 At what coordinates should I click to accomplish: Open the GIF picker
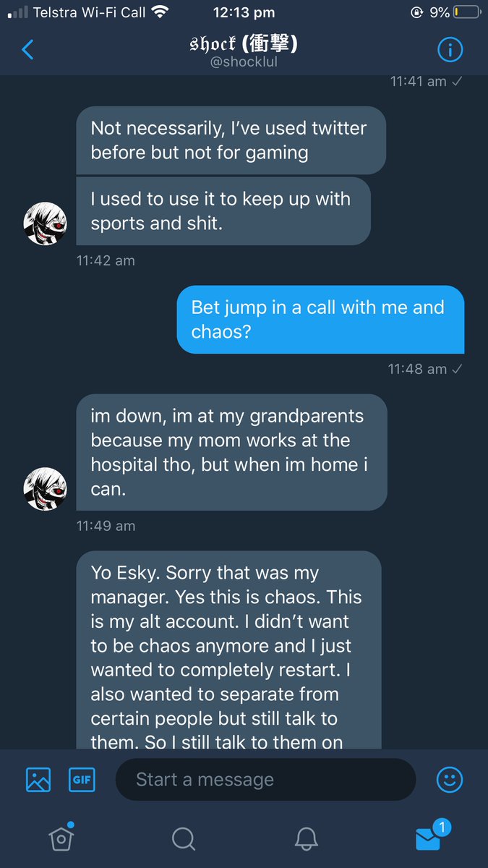[82, 779]
